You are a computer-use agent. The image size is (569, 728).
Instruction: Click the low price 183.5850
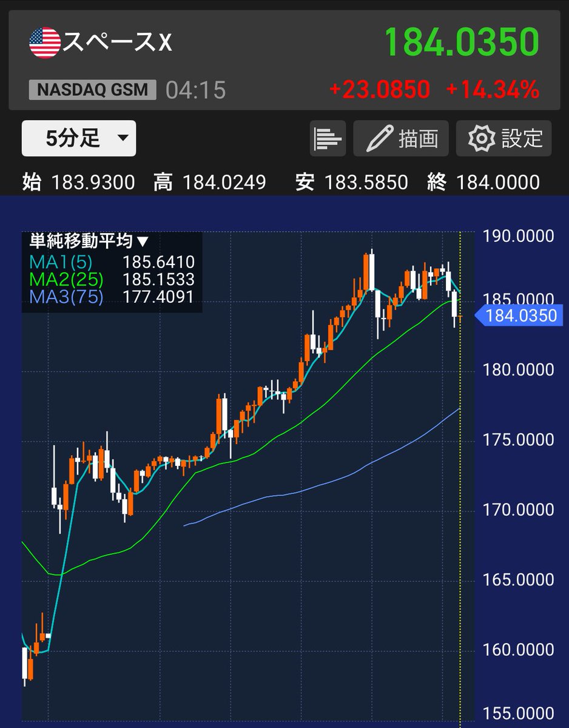pos(366,182)
